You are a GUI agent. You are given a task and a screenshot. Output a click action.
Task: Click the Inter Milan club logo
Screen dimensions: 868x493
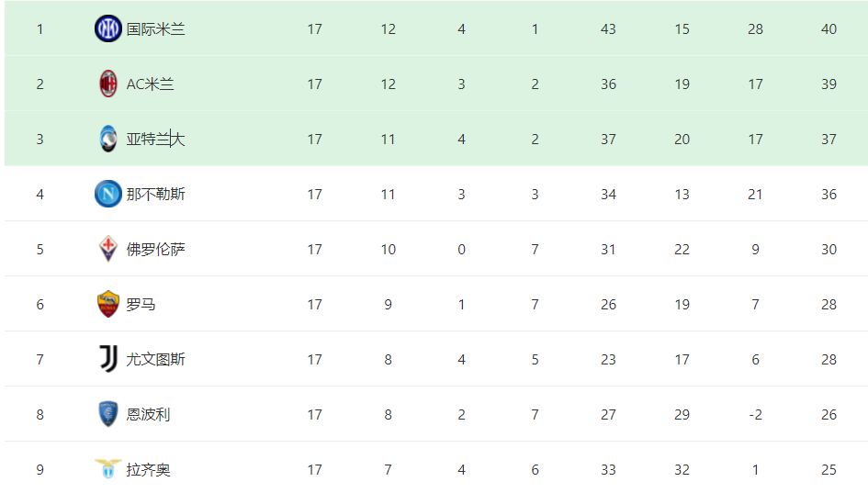click(x=108, y=28)
